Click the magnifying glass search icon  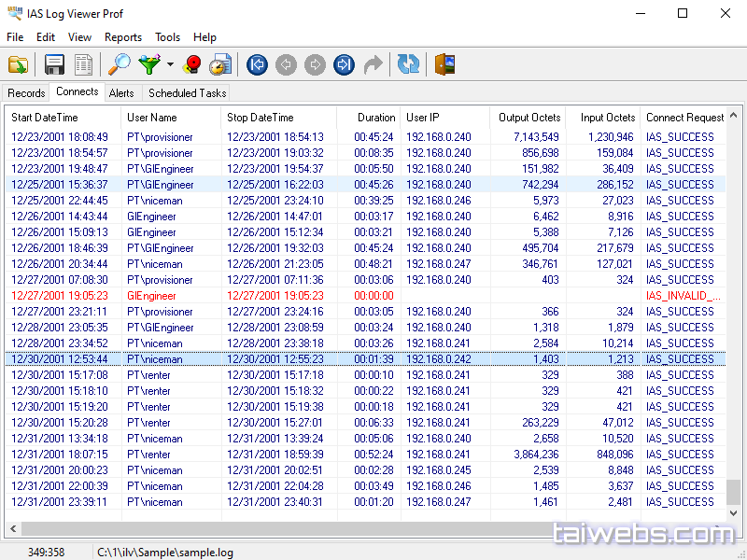point(120,64)
